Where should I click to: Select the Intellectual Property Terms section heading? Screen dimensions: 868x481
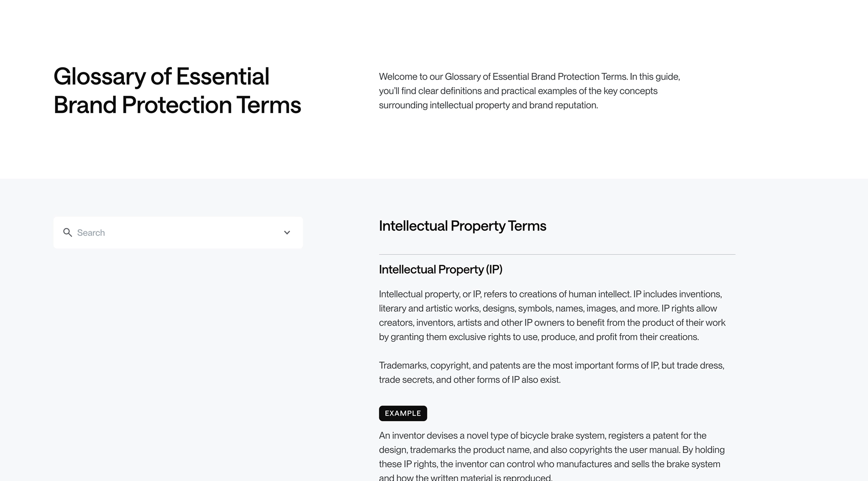click(x=462, y=225)
